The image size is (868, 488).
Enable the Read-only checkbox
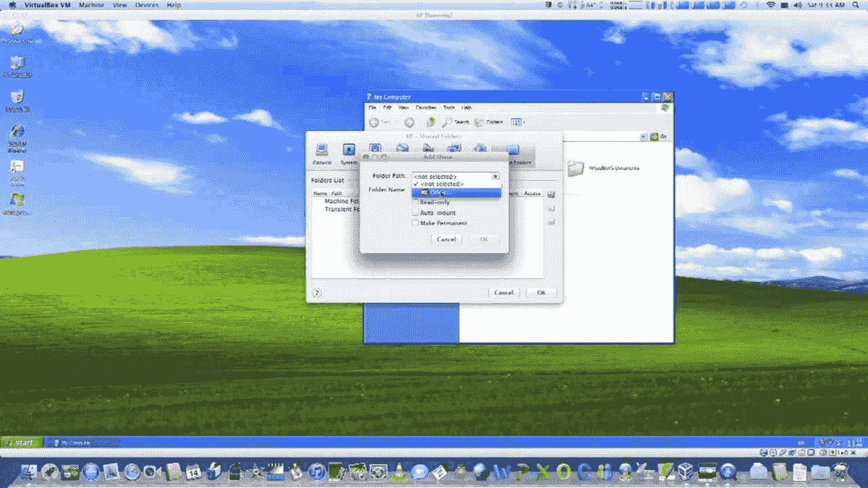click(x=417, y=202)
